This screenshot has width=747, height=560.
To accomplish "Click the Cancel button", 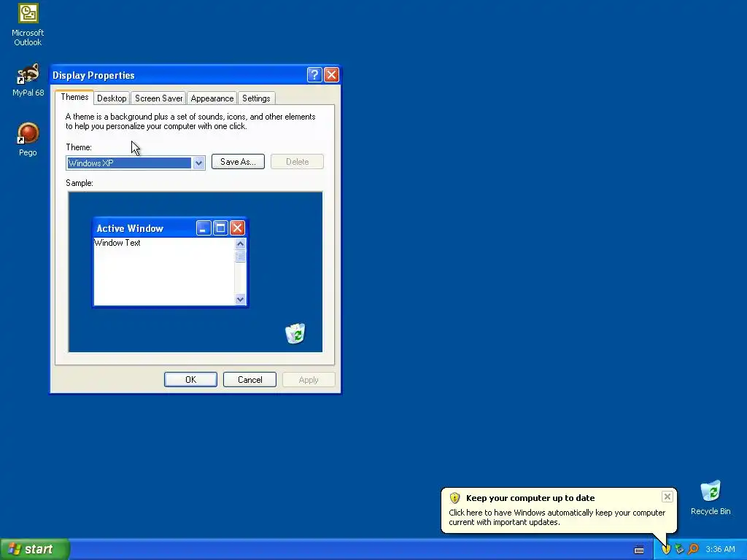I will coord(249,379).
